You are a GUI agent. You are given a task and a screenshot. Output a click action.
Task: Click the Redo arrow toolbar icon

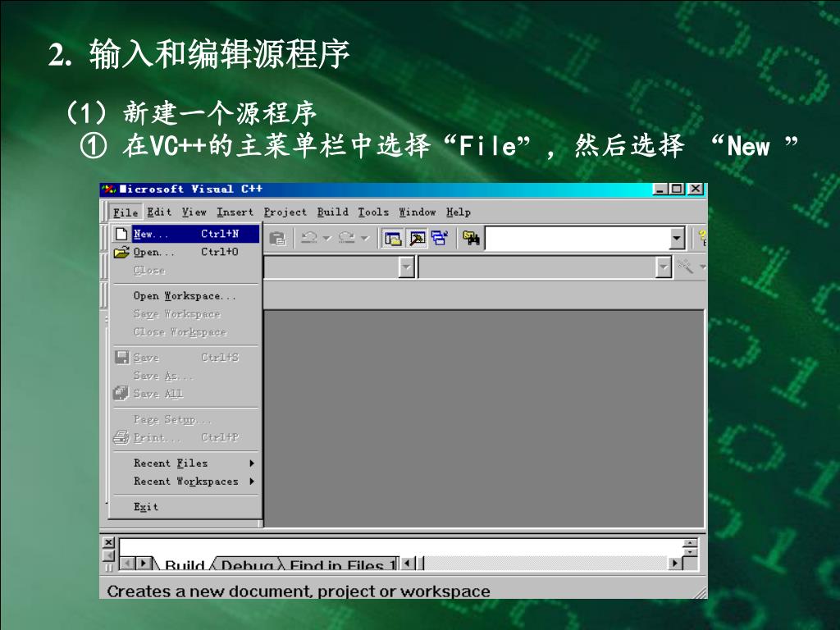point(346,238)
